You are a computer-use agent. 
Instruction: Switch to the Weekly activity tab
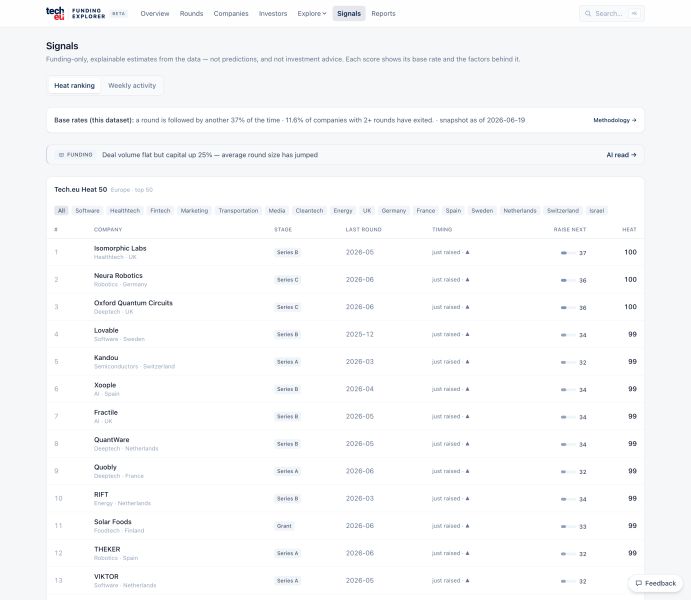(x=132, y=85)
